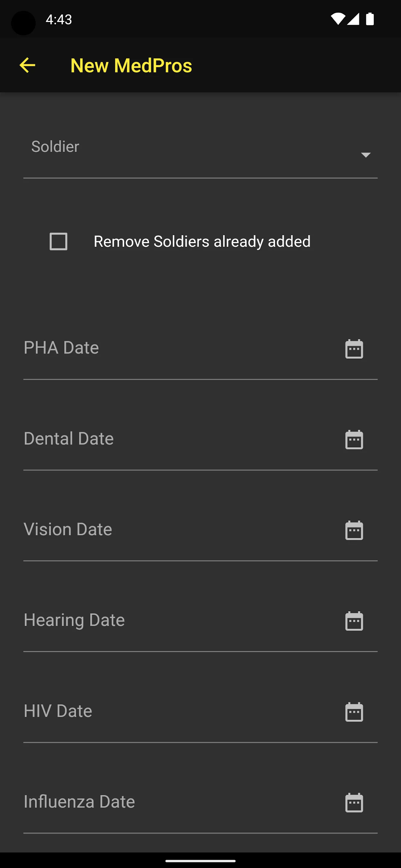
Task: Tap the Wi-Fi status icon
Action: [x=338, y=19]
